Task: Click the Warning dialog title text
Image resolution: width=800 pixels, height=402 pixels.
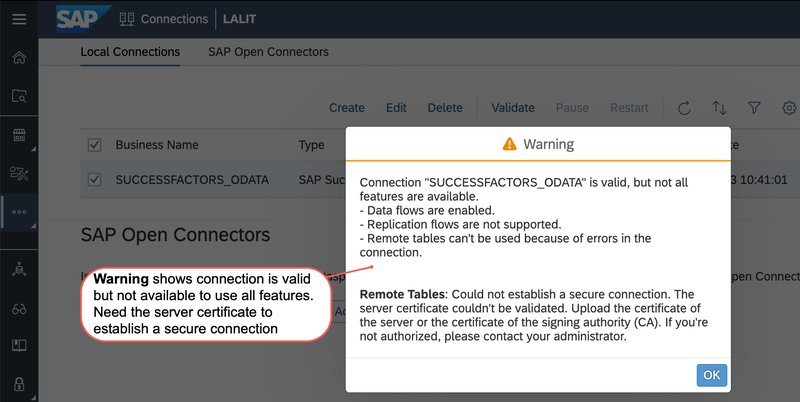Action: 548,144
